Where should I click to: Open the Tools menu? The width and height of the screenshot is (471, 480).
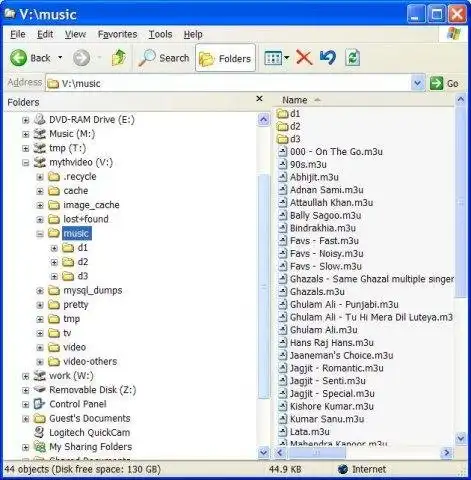pos(160,34)
